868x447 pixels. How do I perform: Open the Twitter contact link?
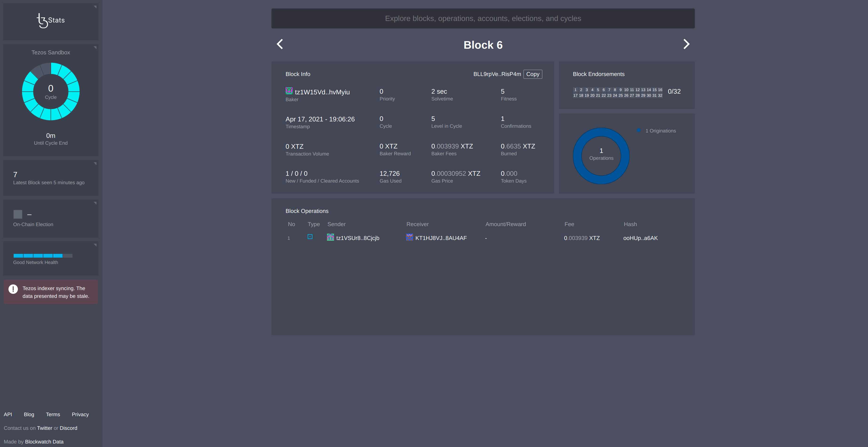[44, 428]
